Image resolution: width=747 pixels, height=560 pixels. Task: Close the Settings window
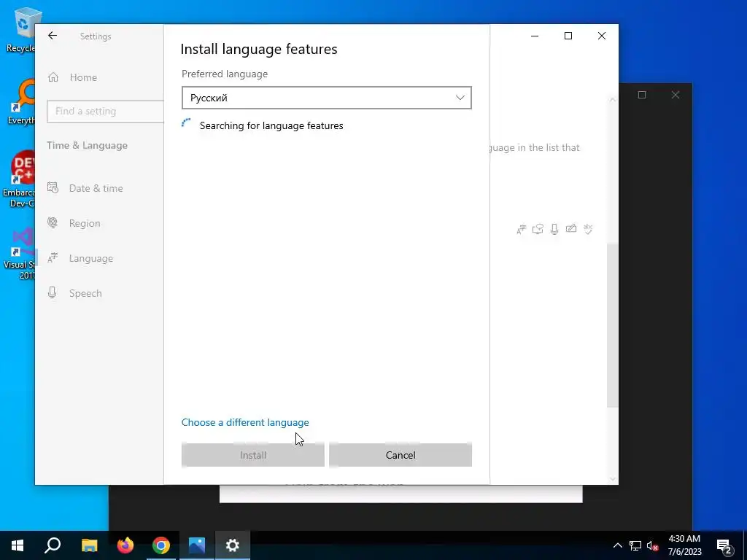click(x=602, y=36)
